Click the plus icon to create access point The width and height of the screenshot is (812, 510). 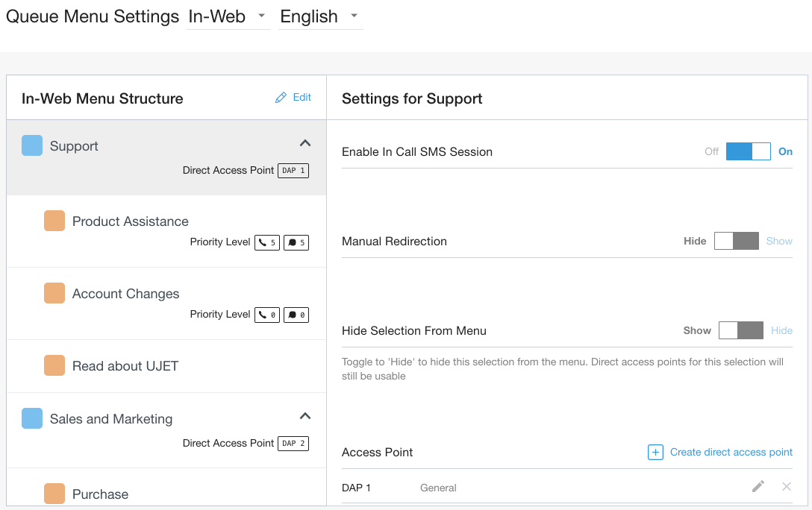655,452
